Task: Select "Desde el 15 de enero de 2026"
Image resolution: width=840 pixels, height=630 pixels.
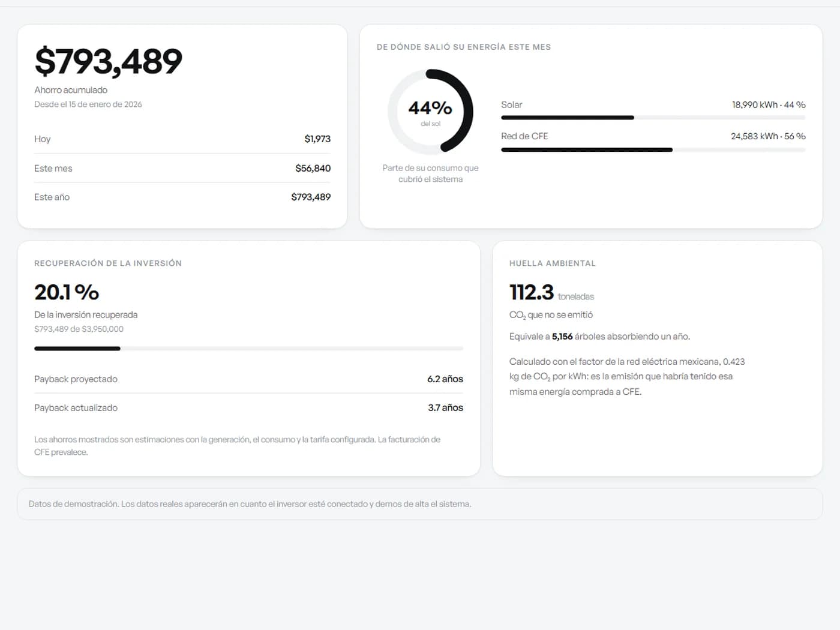Action: [88, 104]
